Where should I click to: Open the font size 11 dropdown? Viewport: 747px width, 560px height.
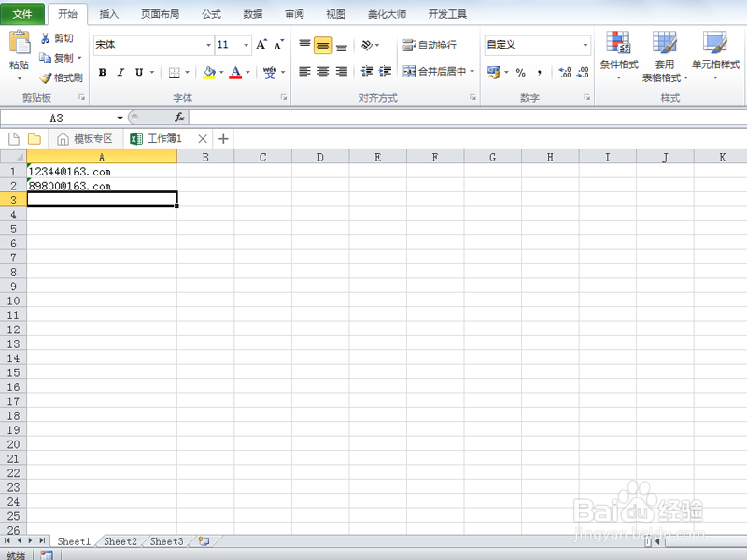coord(246,45)
